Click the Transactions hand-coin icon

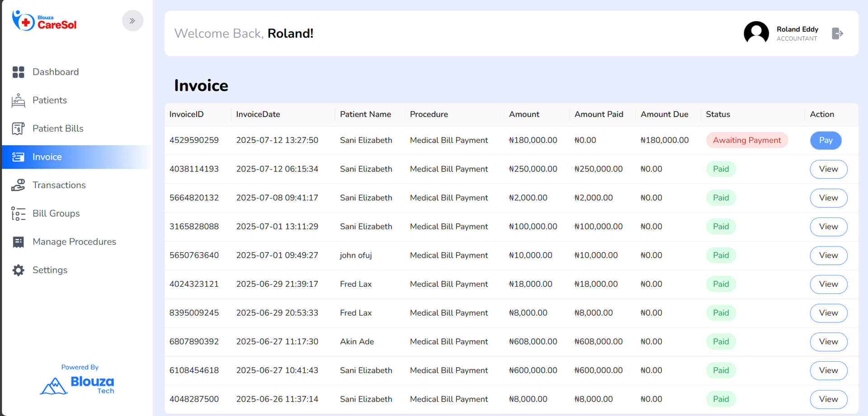18,185
